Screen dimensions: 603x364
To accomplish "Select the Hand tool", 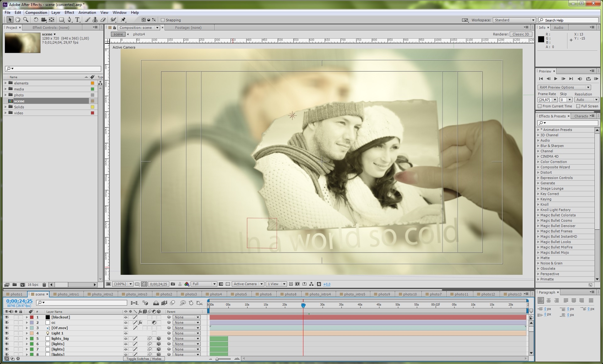I will tap(18, 20).
